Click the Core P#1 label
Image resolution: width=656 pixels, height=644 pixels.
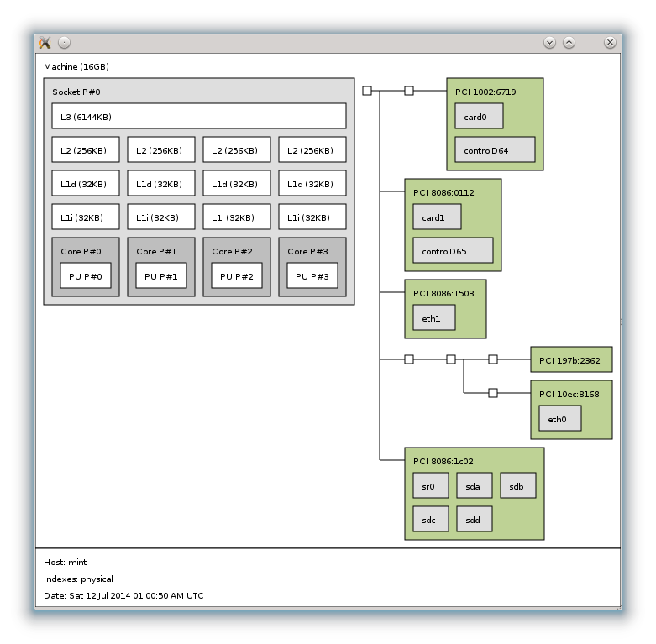point(156,251)
